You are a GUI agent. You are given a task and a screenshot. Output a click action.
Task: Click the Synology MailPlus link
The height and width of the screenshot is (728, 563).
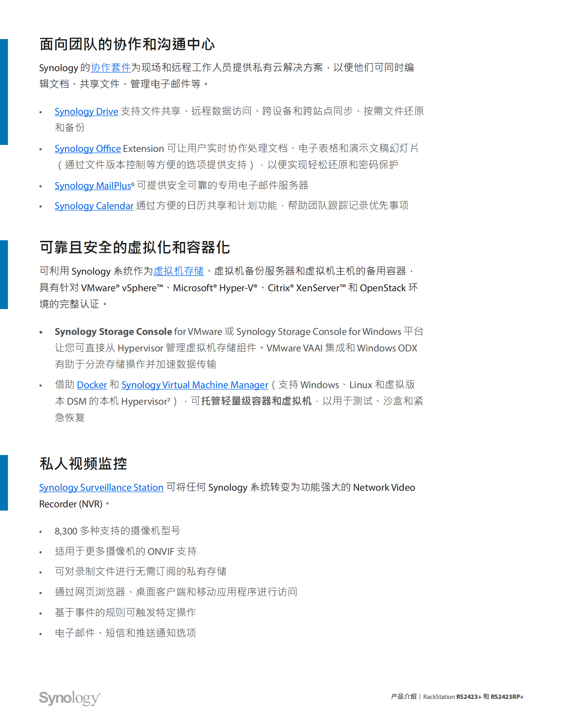tap(93, 186)
